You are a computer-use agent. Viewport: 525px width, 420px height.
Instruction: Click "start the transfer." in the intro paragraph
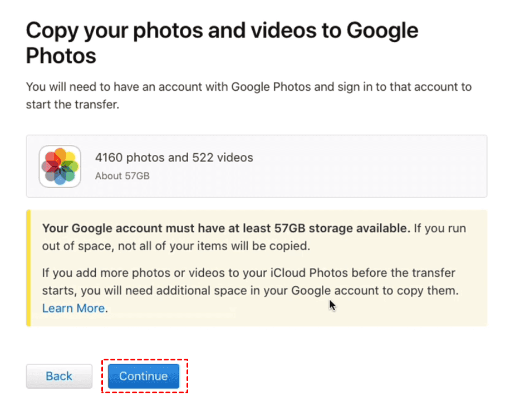point(72,105)
